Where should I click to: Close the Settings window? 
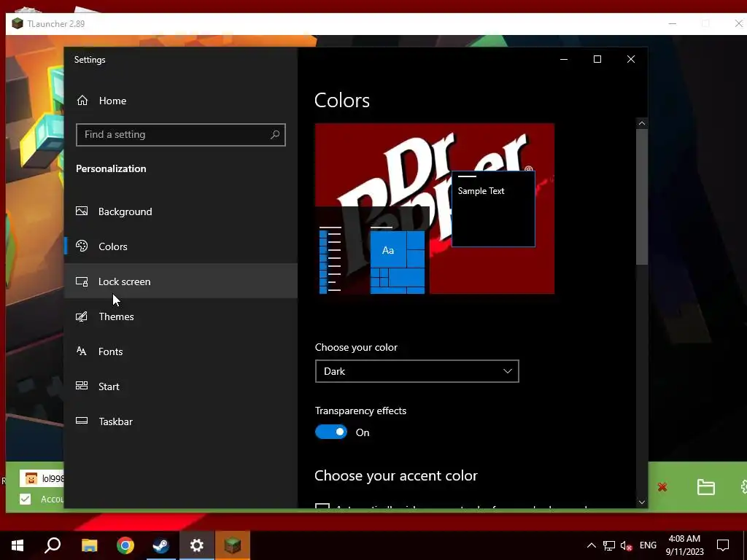[631, 59]
